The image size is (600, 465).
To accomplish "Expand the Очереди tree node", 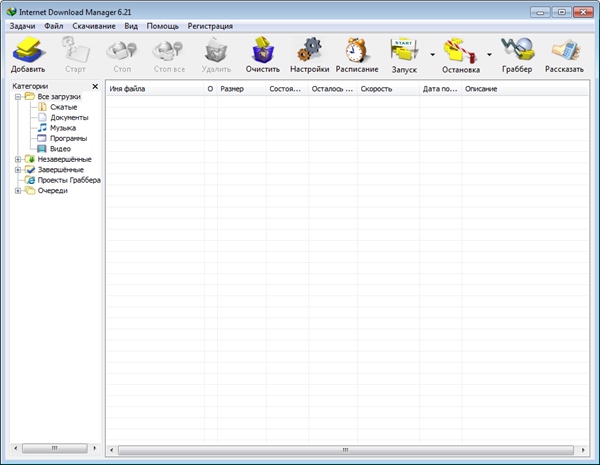I will pyautogui.click(x=18, y=191).
